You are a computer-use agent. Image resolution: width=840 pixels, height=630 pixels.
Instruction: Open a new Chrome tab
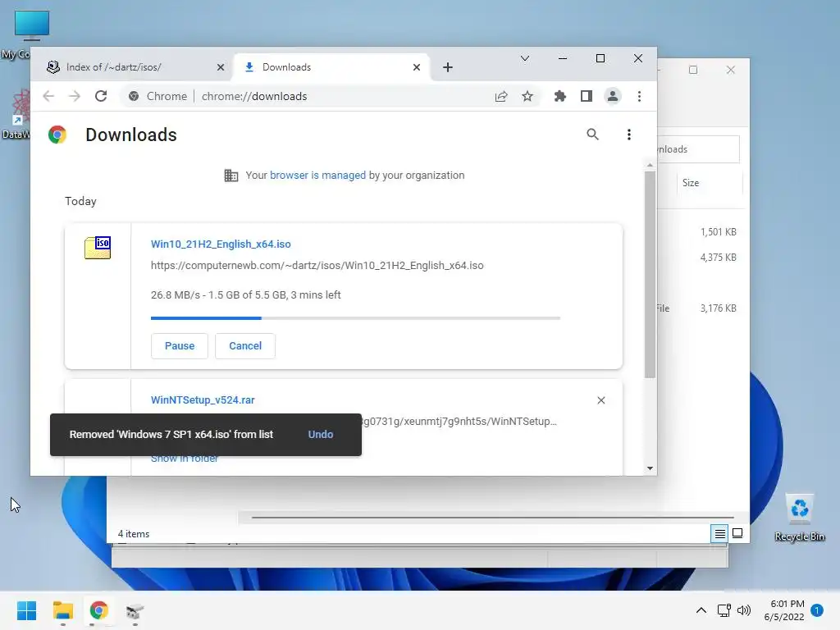pyautogui.click(x=448, y=67)
